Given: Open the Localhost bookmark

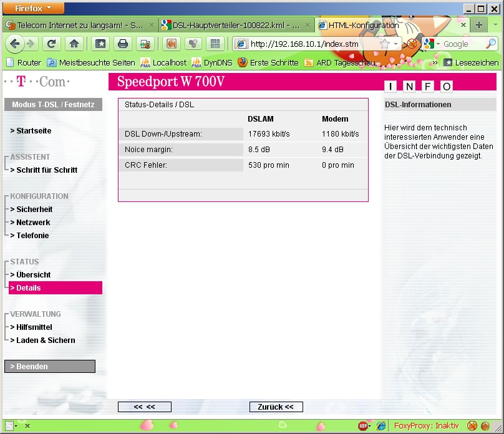Looking at the screenshot, I should (x=163, y=62).
